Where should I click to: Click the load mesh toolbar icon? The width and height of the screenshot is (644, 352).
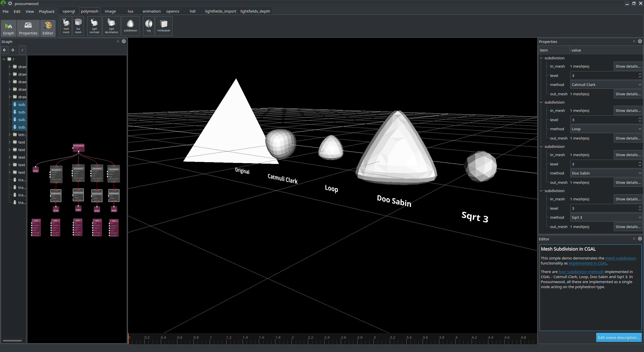(x=66, y=26)
